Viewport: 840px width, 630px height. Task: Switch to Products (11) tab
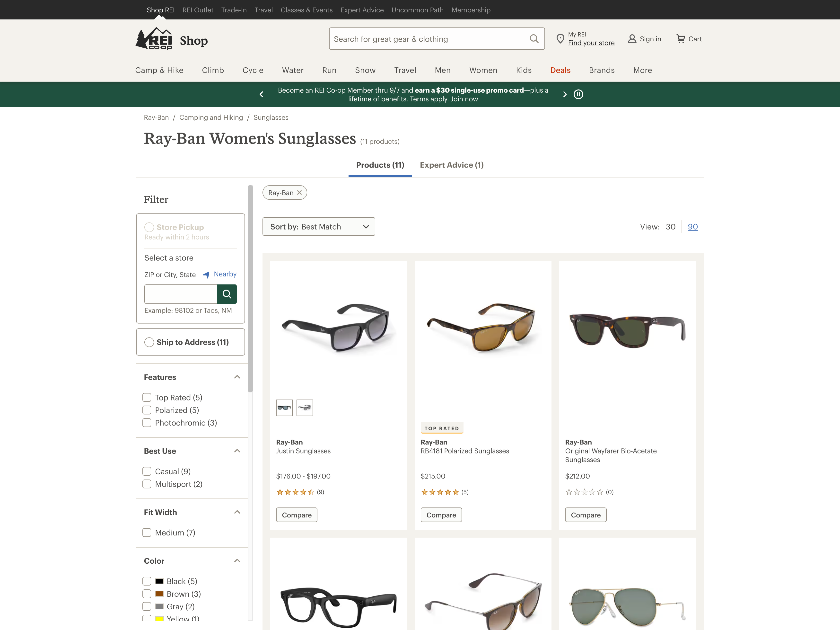tap(380, 165)
